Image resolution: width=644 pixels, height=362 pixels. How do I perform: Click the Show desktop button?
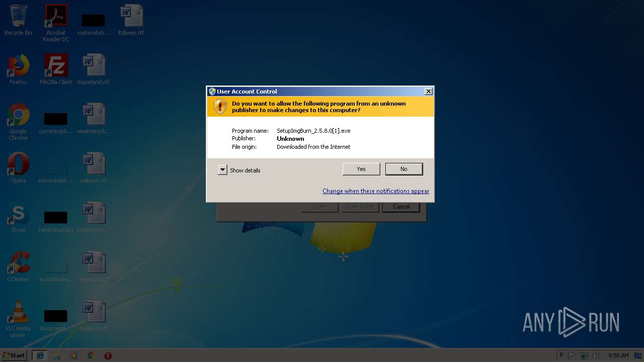click(639, 355)
